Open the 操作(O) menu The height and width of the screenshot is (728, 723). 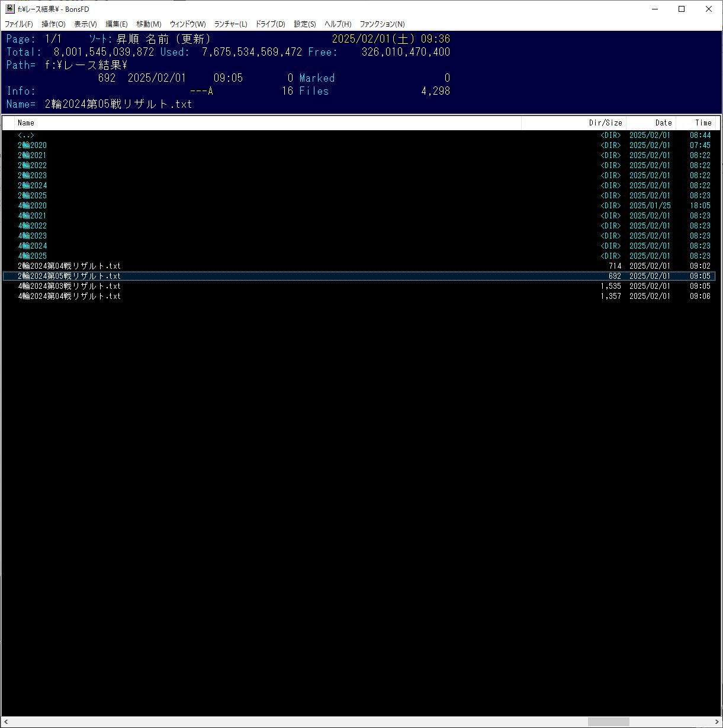point(53,24)
